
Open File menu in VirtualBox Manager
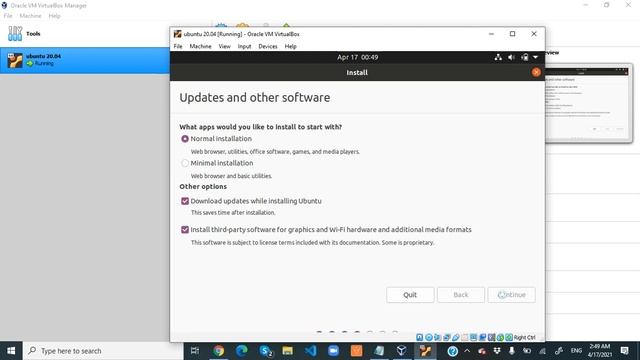[8, 16]
